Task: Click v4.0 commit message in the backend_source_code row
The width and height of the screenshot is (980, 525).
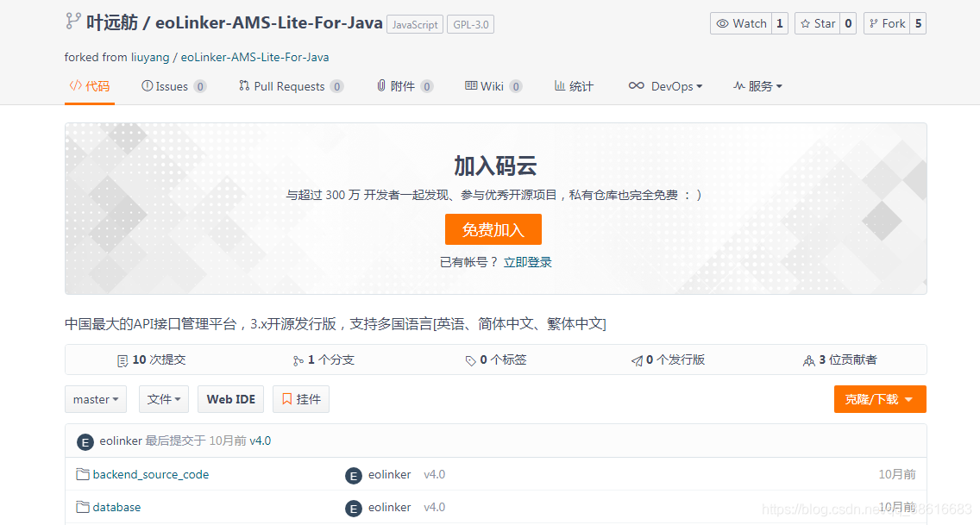Action: click(435, 474)
